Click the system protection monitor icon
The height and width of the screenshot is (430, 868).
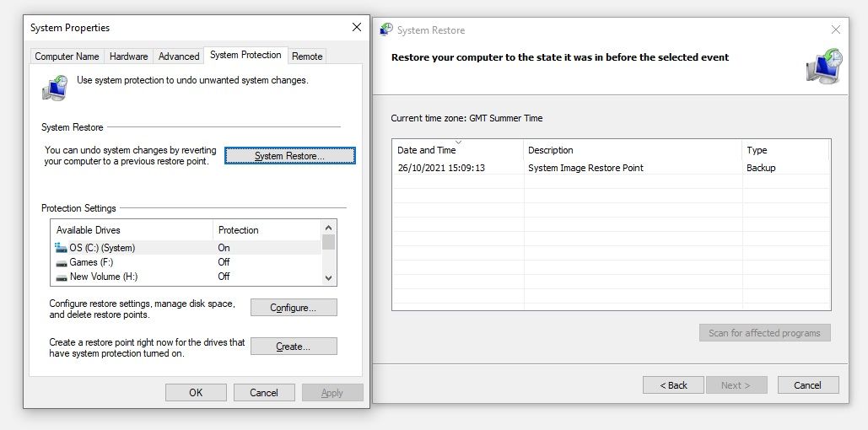(55, 88)
